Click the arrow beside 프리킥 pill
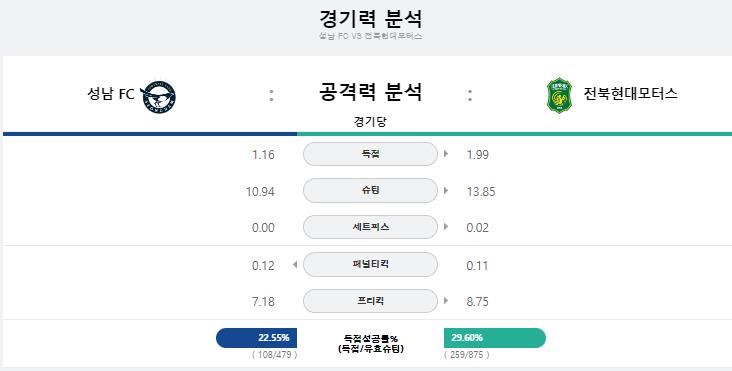The width and height of the screenshot is (732, 371). click(x=446, y=301)
